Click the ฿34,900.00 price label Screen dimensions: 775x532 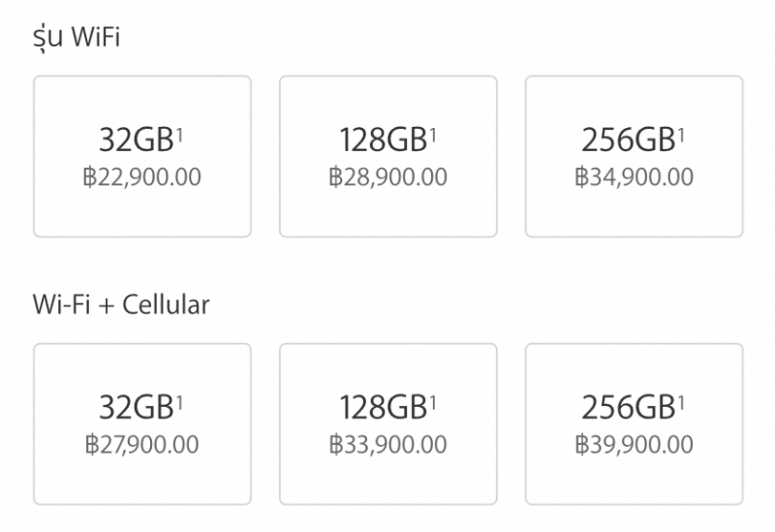[x=635, y=177]
